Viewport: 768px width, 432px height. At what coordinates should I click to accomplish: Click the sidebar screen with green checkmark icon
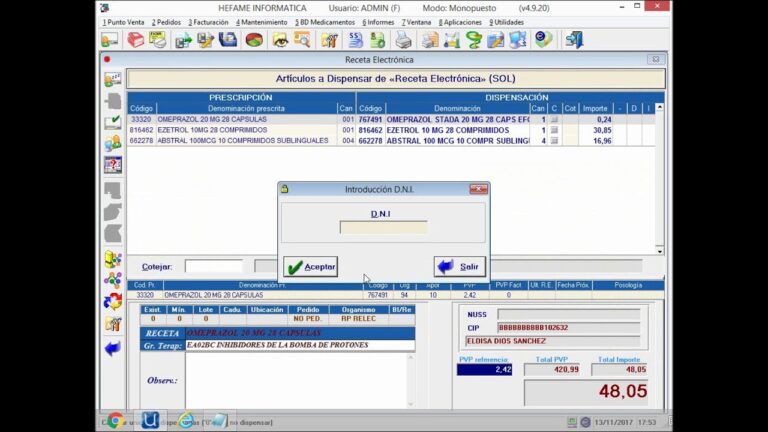(113, 122)
